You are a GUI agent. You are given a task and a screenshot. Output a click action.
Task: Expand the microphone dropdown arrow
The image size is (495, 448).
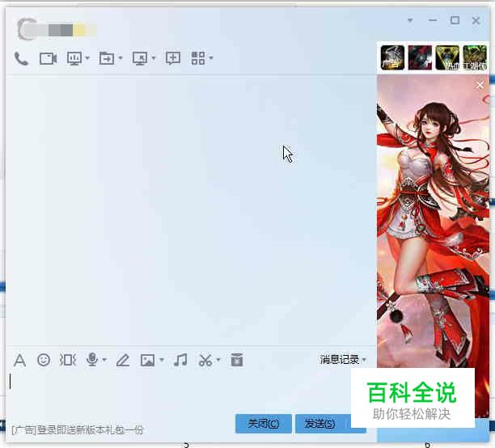coord(104,360)
